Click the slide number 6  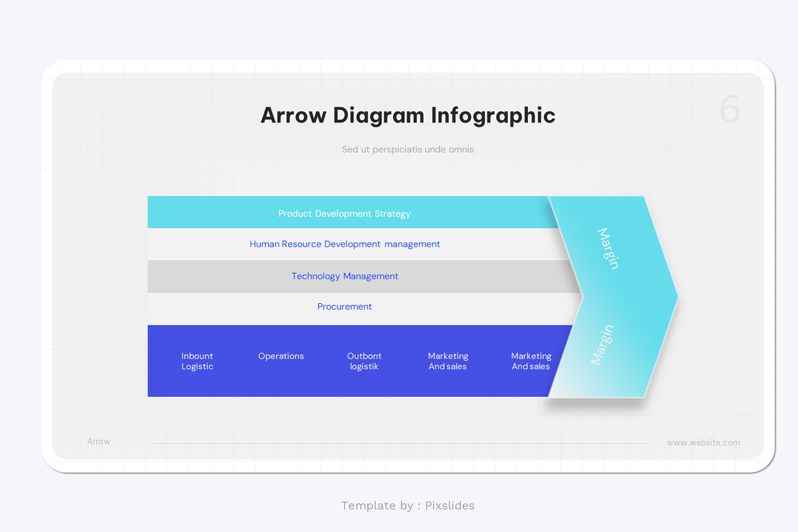click(x=730, y=110)
